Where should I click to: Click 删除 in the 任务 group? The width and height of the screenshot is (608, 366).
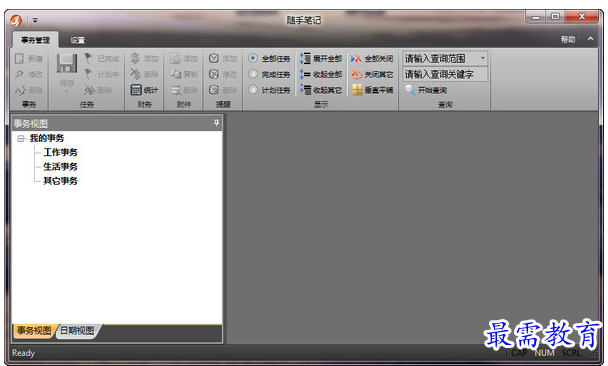(98, 90)
